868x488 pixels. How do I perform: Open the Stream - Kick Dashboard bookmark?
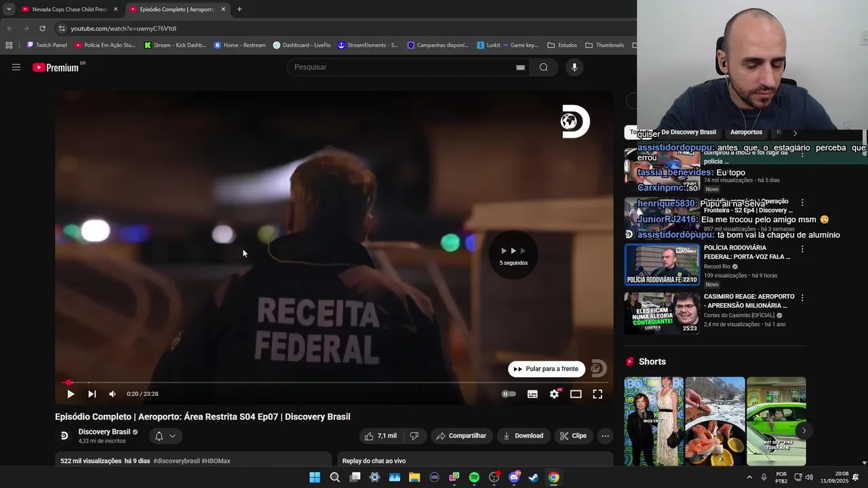pyautogui.click(x=175, y=45)
